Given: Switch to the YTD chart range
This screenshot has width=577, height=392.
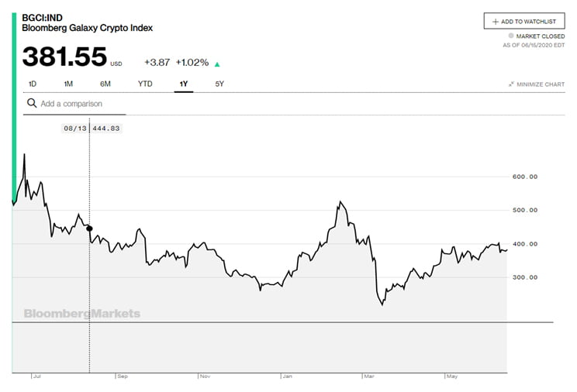Looking at the screenshot, I should pos(145,84).
